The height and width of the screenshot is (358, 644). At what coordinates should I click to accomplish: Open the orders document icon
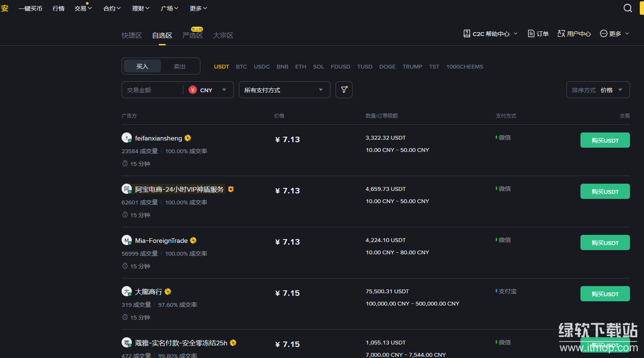[x=531, y=33]
